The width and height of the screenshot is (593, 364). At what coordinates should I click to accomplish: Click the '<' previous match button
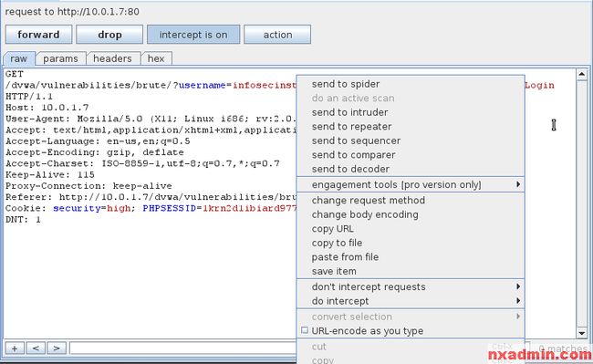click(36, 348)
